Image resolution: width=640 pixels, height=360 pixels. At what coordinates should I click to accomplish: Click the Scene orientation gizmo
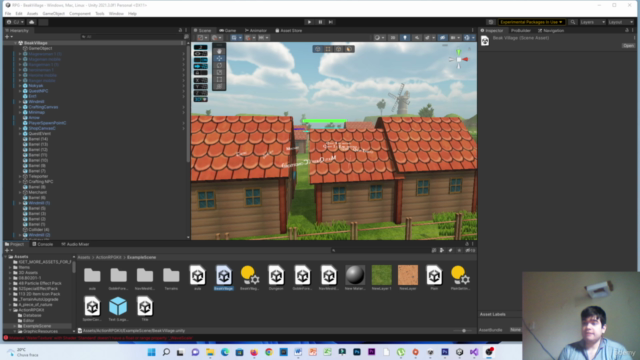click(x=459, y=59)
